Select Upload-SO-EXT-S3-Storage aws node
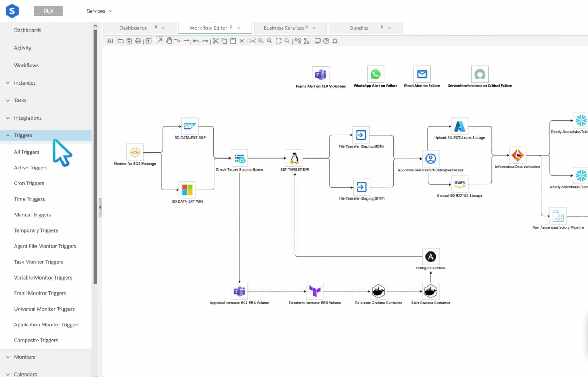 click(x=460, y=184)
